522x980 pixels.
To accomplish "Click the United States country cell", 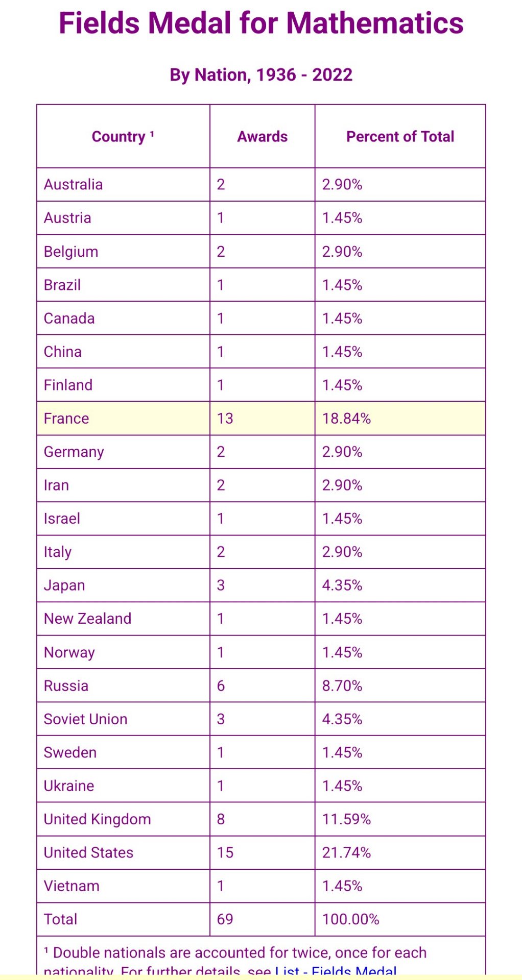I will tap(88, 852).
